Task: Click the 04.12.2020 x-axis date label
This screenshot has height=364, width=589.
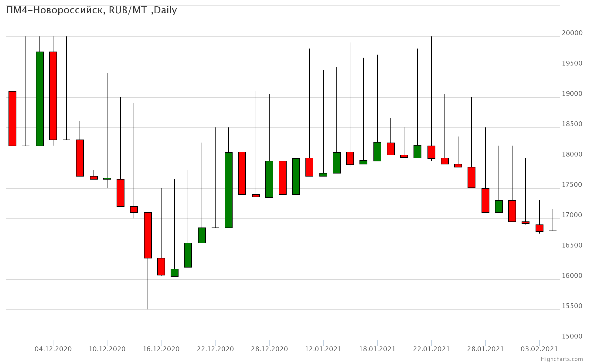Action: point(53,349)
